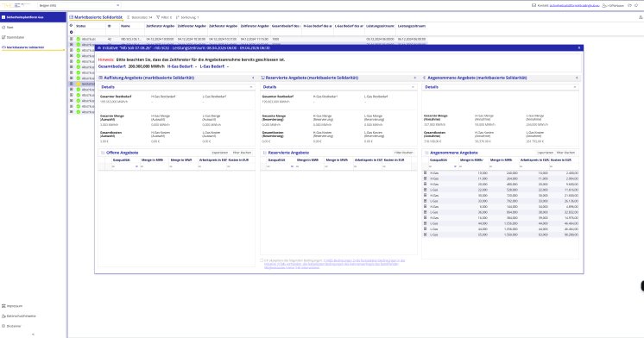Click Exportieren in the Angenommene Angebote grid
644x338 pixels.
(x=546, y=153)
